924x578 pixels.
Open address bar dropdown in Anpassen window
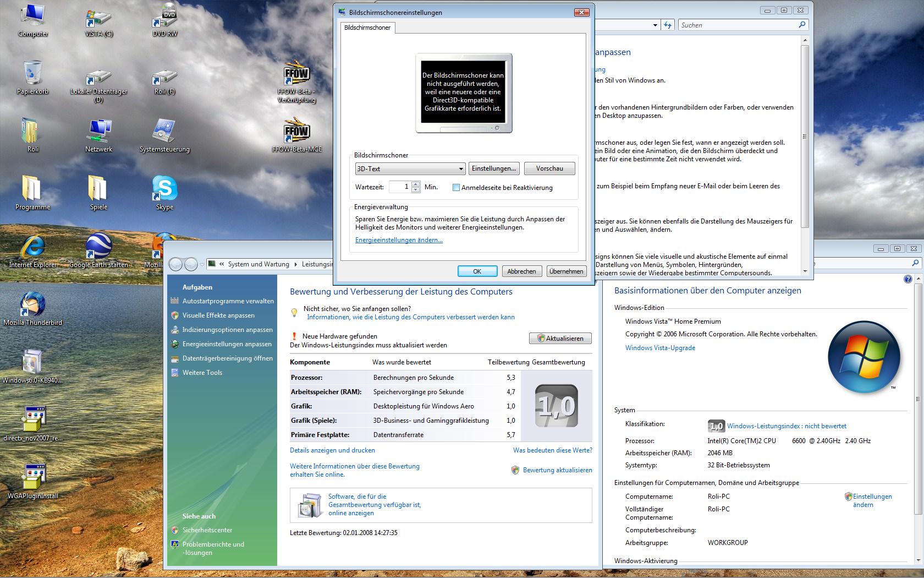[x=655, y=25]
